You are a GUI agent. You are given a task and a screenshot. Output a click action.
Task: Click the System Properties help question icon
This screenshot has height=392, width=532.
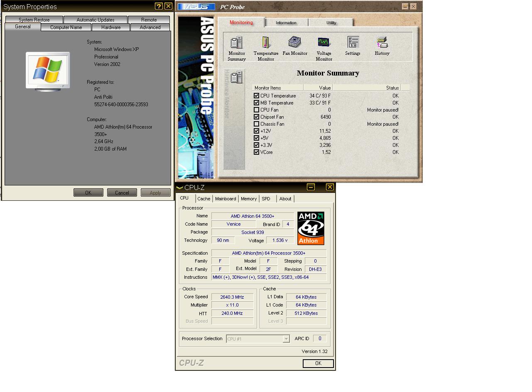pyautogui.click(x=159, y=6)
